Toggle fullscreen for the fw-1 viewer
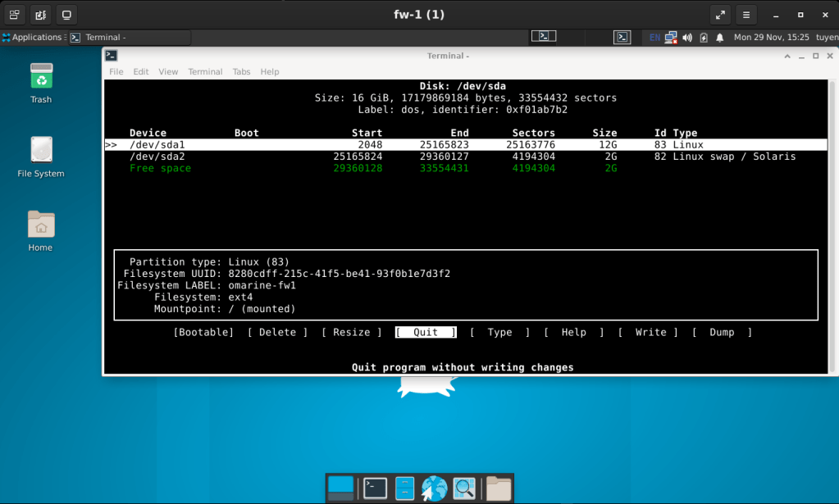The height and width of the screenshot is (504, 839). coord(719,15)
